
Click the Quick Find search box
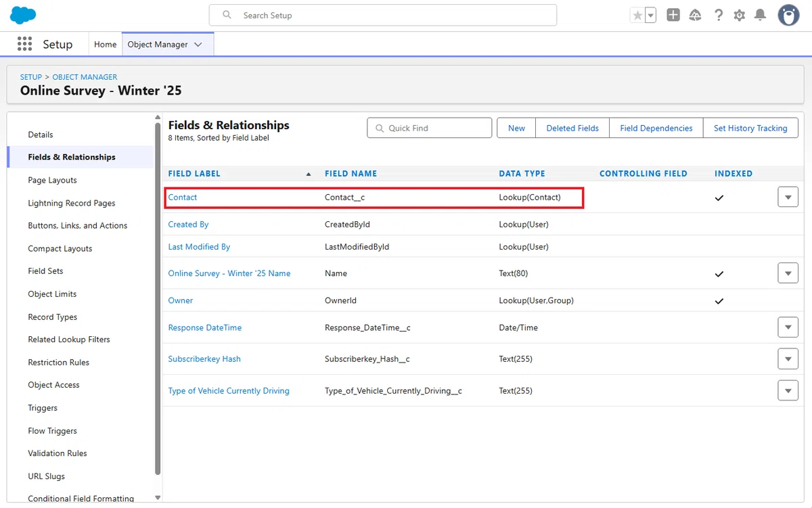430,128
